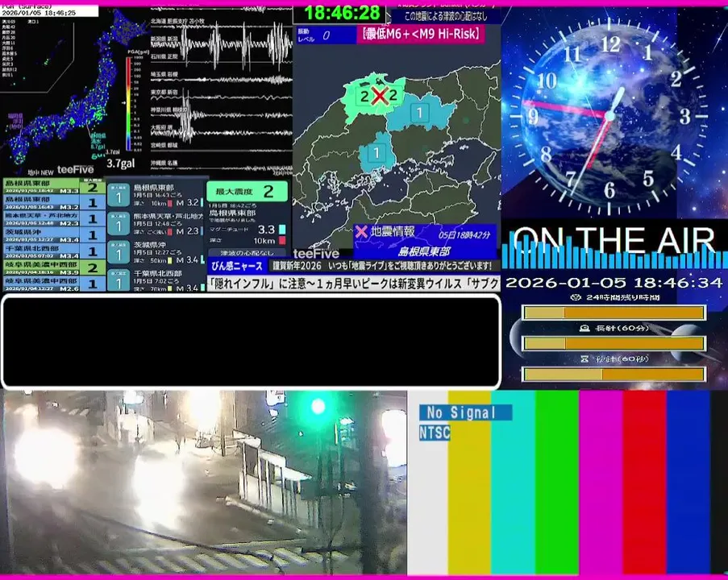Click the NTSC label
The height and width of the screenshot is (580, 728).
click(x=435, y=433)
